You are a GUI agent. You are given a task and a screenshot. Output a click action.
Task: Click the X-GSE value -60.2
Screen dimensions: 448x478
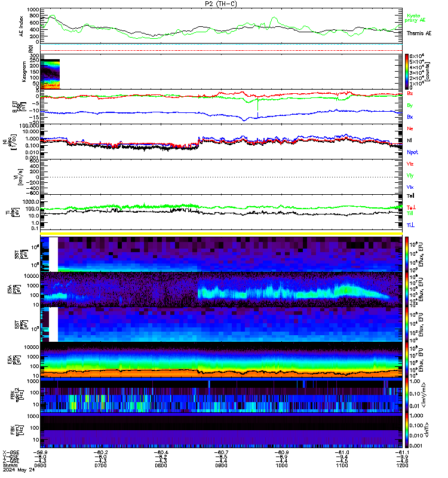point(100,452)
